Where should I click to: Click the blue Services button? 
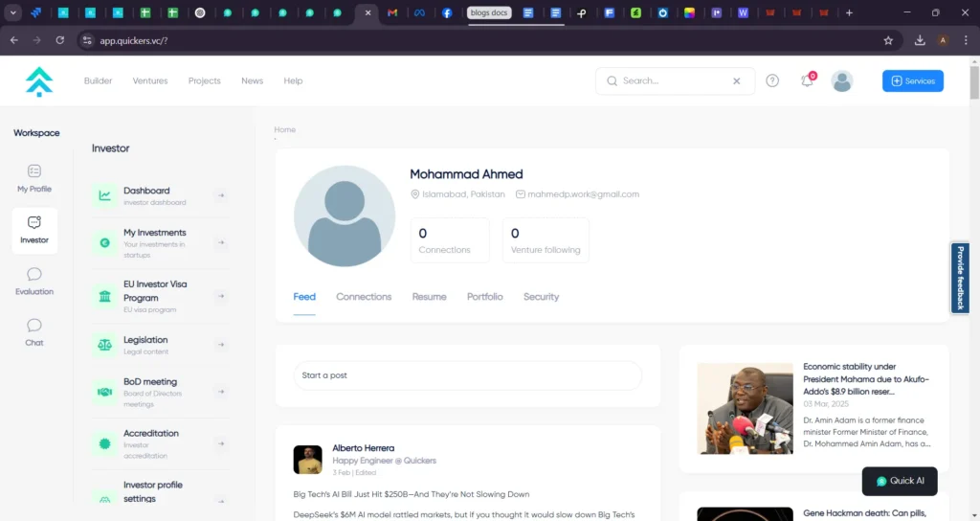[x=912, y=81]
